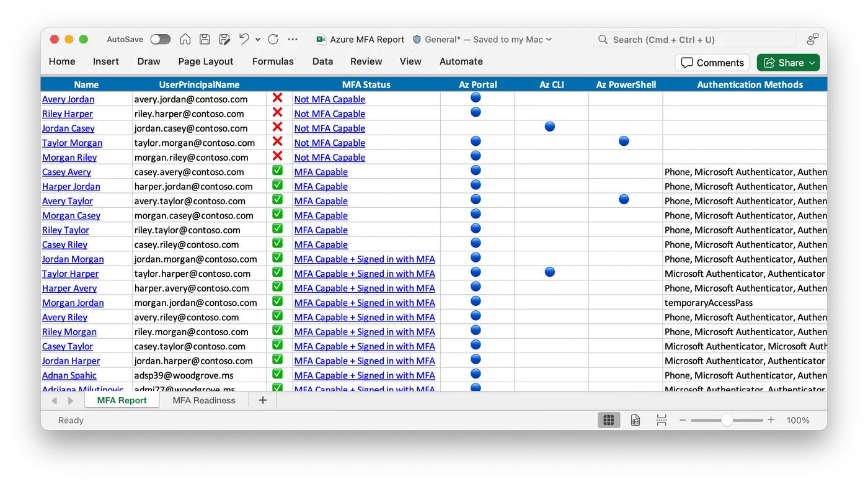Image resolution: width=868 pixels, height=484 pixels.
Task: Select the temporaryAccessPass cell
Action: 745,303
